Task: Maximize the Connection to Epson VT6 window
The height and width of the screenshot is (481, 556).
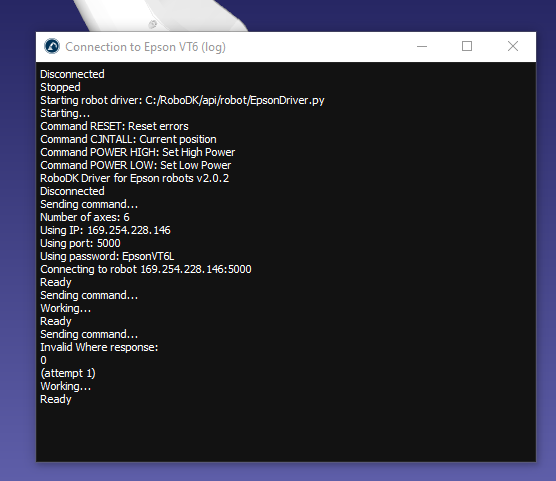Action: pos(467,46)
